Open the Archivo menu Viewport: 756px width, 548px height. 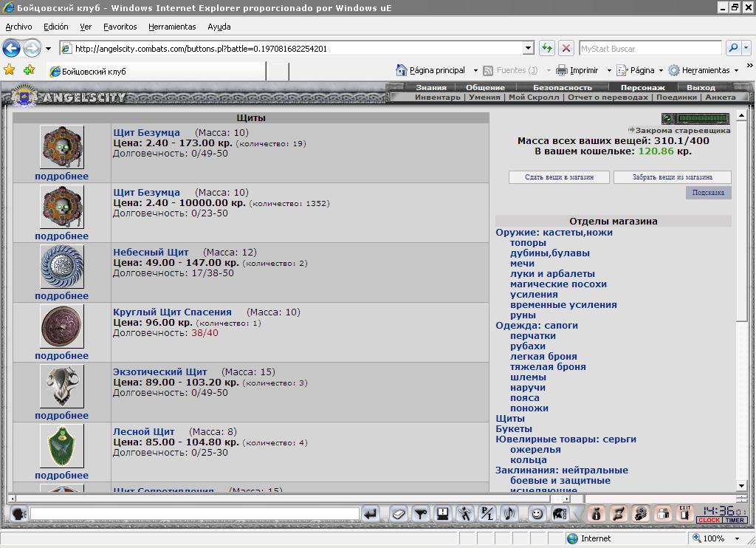[18, 27]
